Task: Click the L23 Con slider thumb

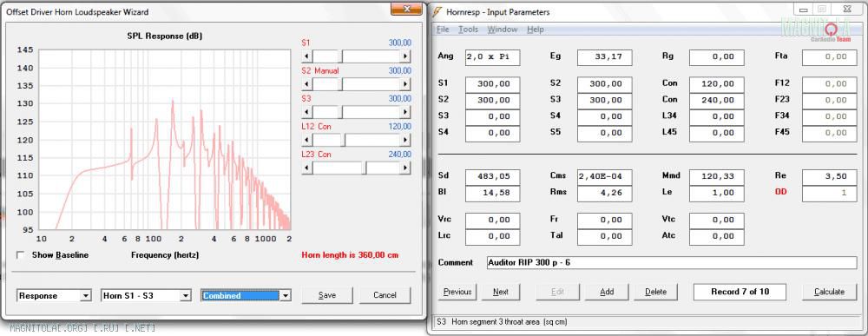Action: coord(365,168)
